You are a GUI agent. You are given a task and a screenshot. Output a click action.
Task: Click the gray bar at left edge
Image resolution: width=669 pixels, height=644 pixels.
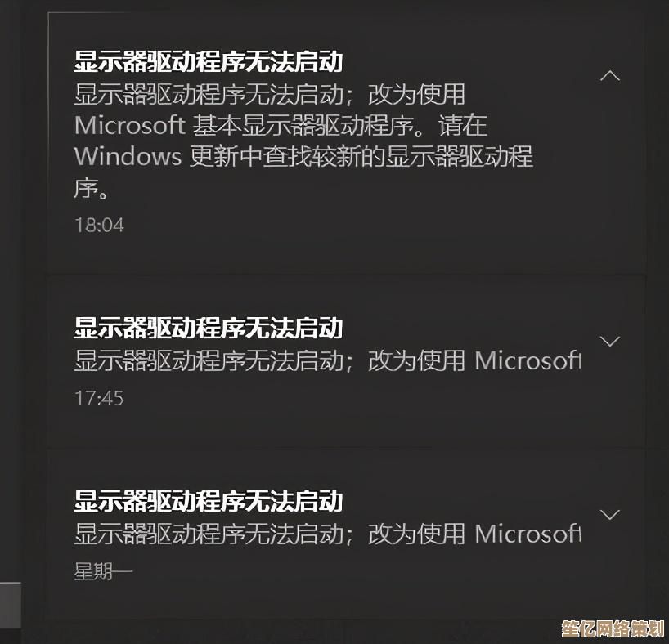[x=11, y=606]
